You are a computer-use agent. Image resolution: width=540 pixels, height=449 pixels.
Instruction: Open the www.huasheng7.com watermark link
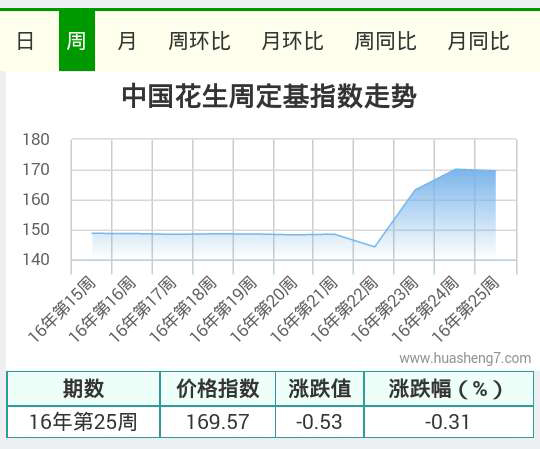[x=465, y=358]
